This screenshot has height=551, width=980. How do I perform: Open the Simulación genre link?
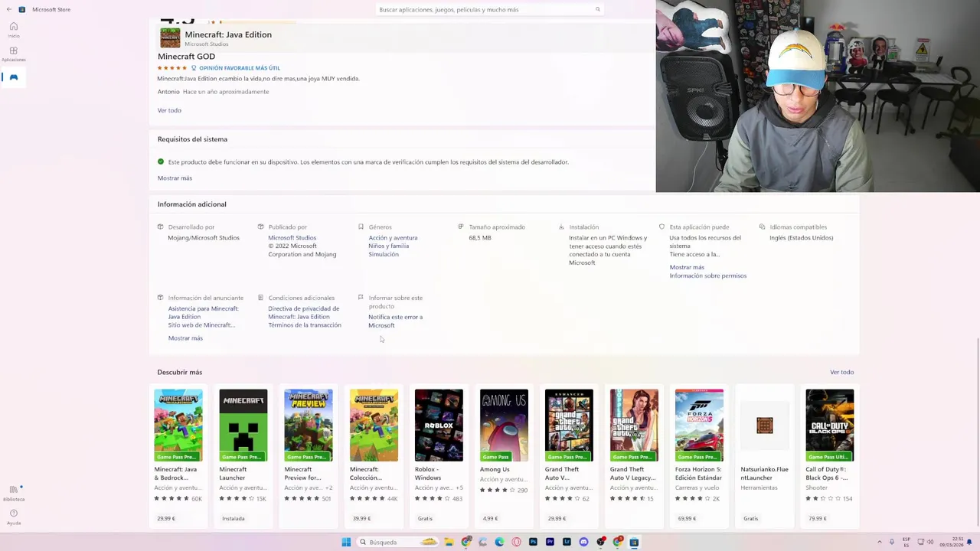pos(384,254)
